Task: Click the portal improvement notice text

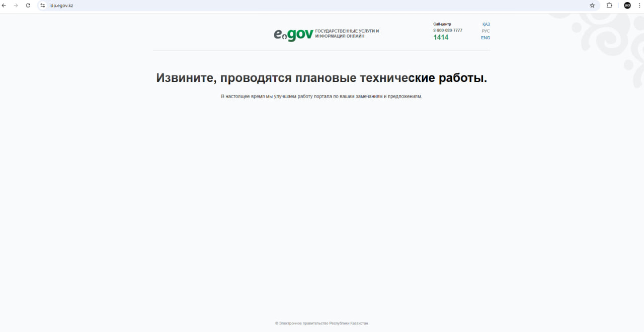Action: pos(321,96)
